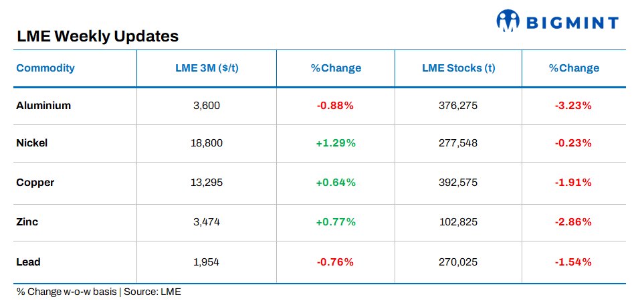
Task: Click Zinc's +0.77% price change
Action: [x=336, y=222]
